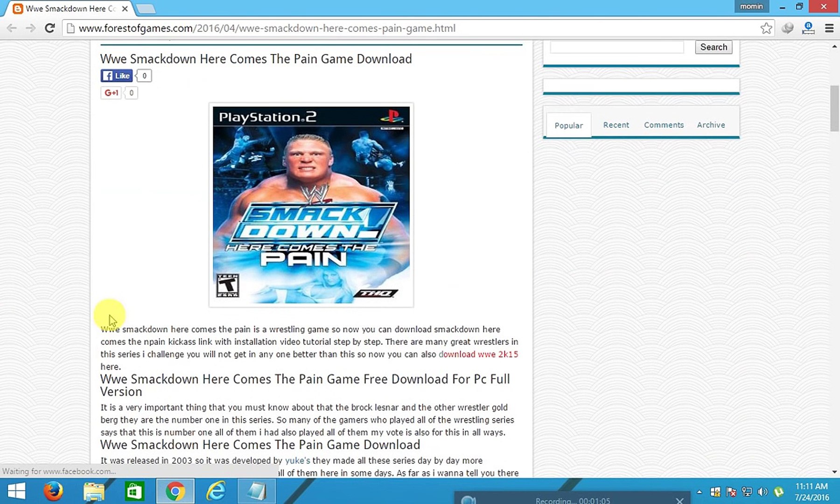This screenshot has height=504, width=840.
Task: Reload the current page
Action: point(50,28)
